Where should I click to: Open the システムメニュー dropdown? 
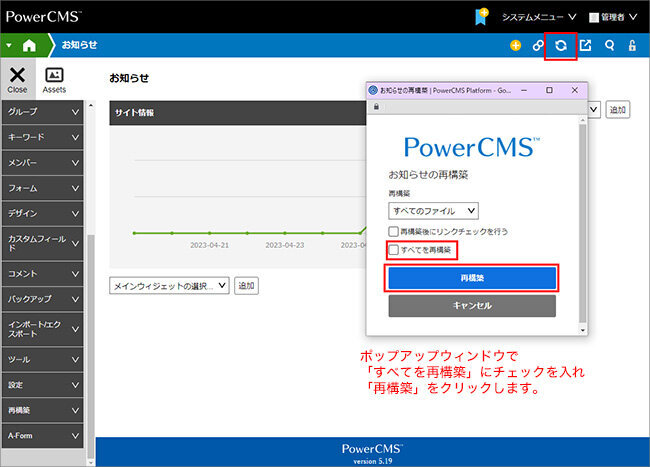tap(539, 17)
